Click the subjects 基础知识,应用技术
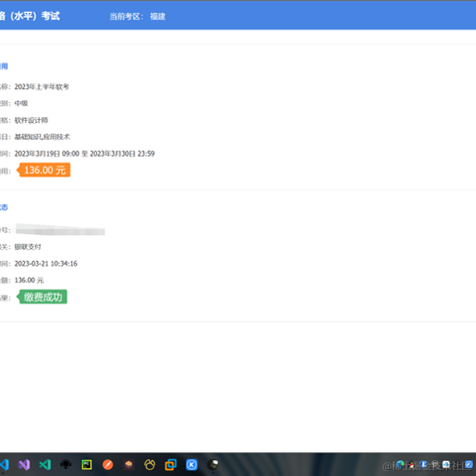Viewport: 476px width, 476px height. tap(43, 137)
